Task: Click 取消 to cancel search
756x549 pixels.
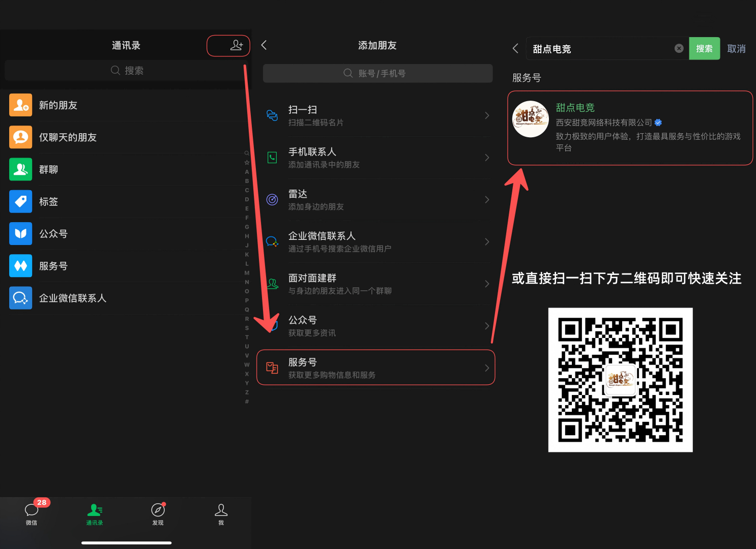Action: click(736, 49)
